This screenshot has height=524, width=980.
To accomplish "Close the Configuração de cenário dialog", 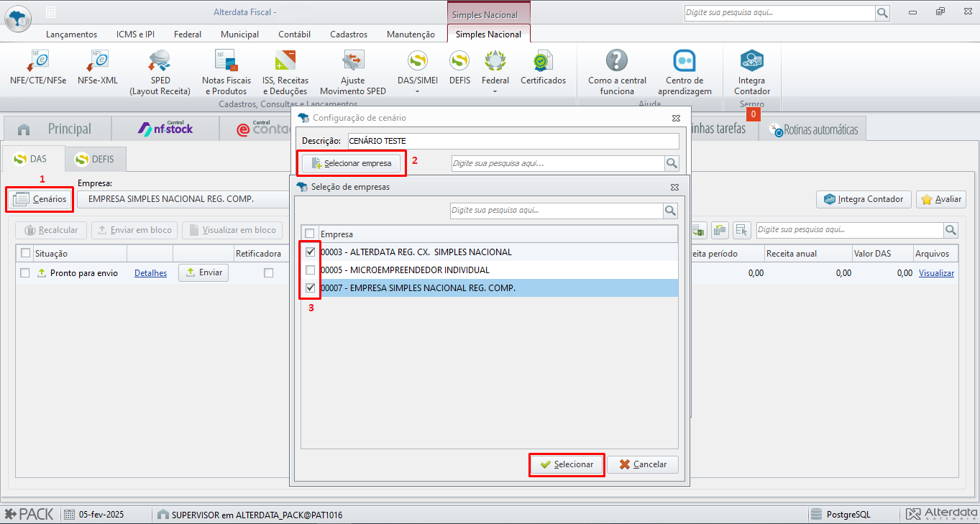I will 677,117.
